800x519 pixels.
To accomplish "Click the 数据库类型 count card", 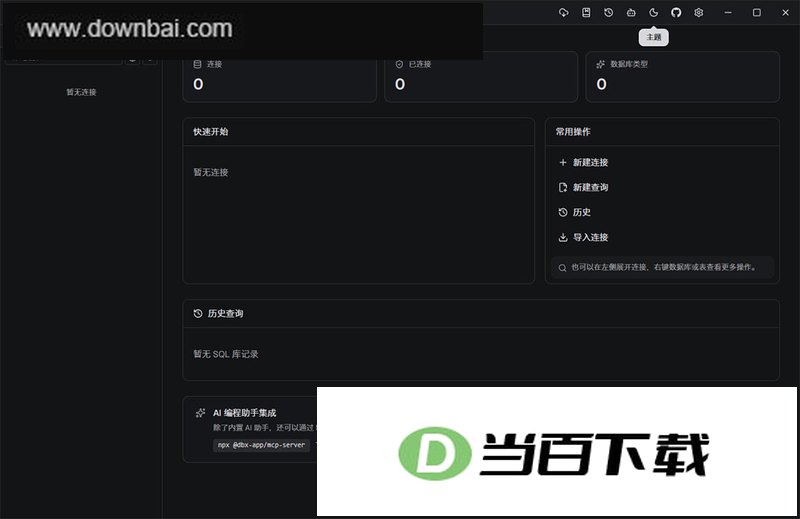I will tap(683, 77).
